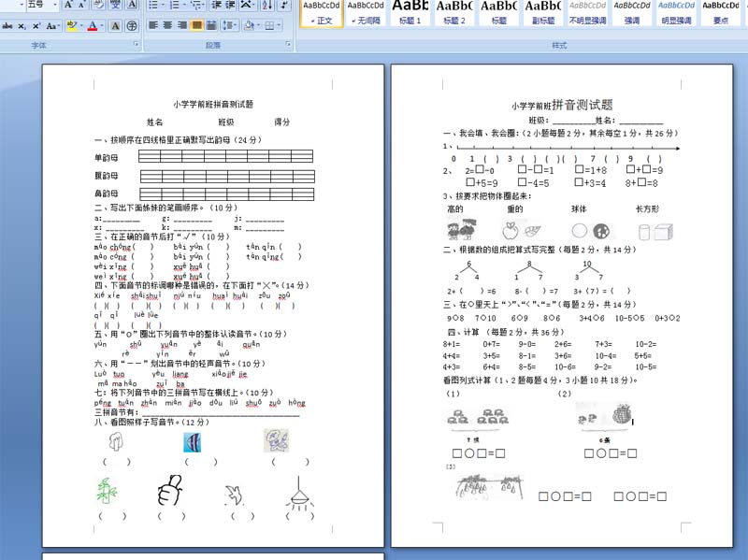Apply yellow text highlight color

pos(72,26)
